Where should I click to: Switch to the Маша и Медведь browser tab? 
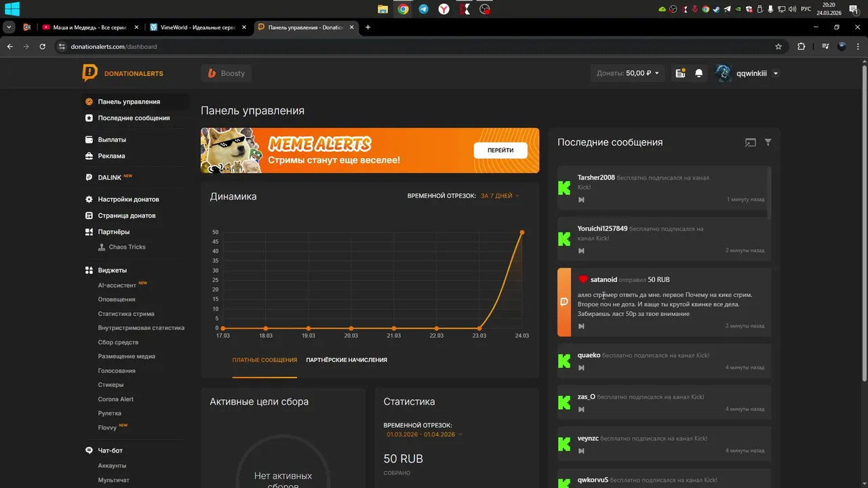click(x=89, y=27)
